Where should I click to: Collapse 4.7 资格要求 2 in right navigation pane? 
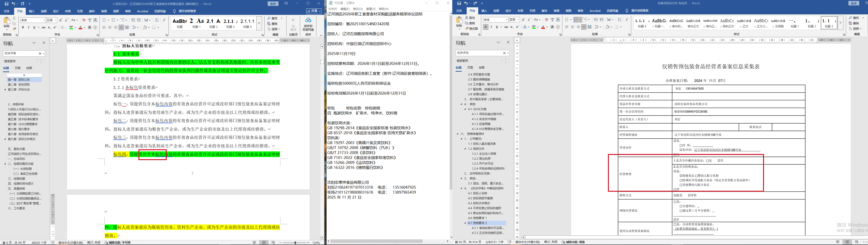tap(465, 223)
